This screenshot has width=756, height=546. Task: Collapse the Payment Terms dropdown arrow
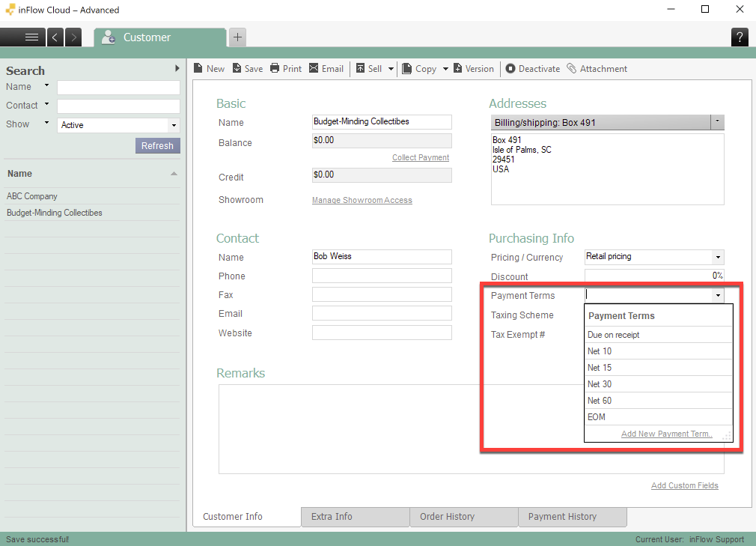point(718,295)
